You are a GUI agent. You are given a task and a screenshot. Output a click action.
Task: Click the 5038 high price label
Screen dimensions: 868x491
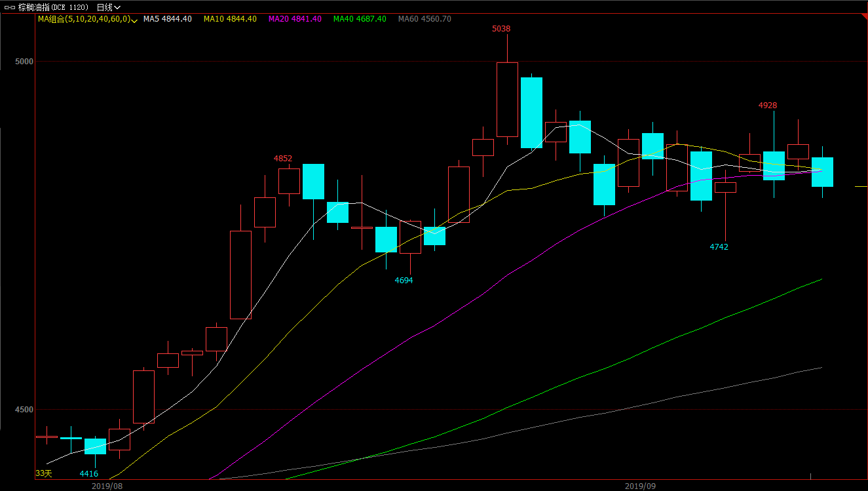502,29
